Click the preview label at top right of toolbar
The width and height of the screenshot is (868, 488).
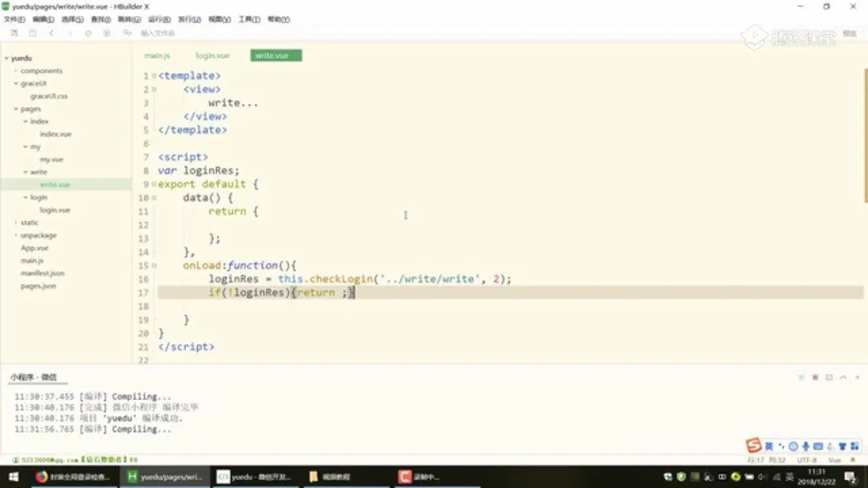tap(849, 33)
